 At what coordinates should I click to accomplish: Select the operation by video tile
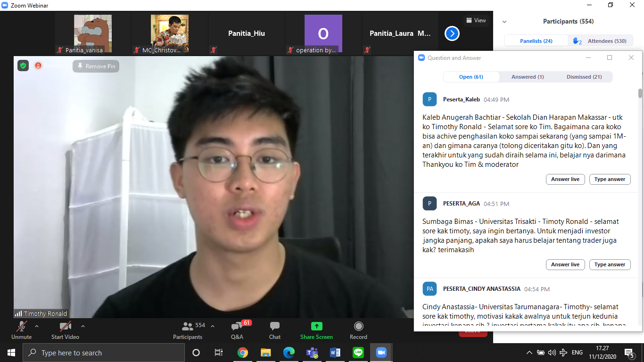[x=323, y=33]
